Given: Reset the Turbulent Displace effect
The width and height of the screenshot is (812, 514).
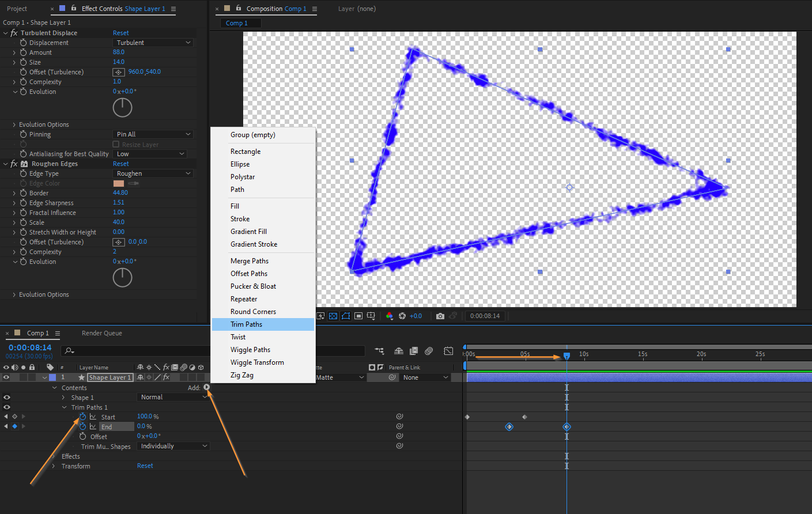Looking at the screenshot, I should [x=120, y=33].
